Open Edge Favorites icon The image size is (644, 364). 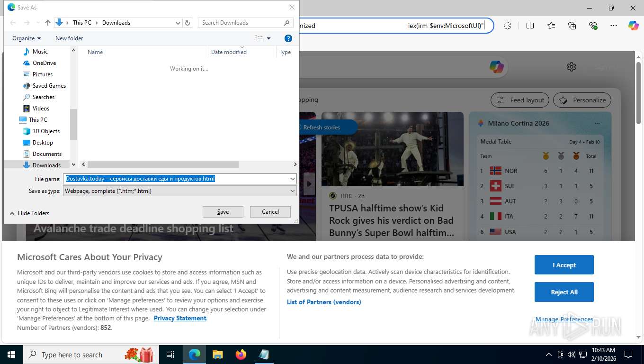(551, 26)
